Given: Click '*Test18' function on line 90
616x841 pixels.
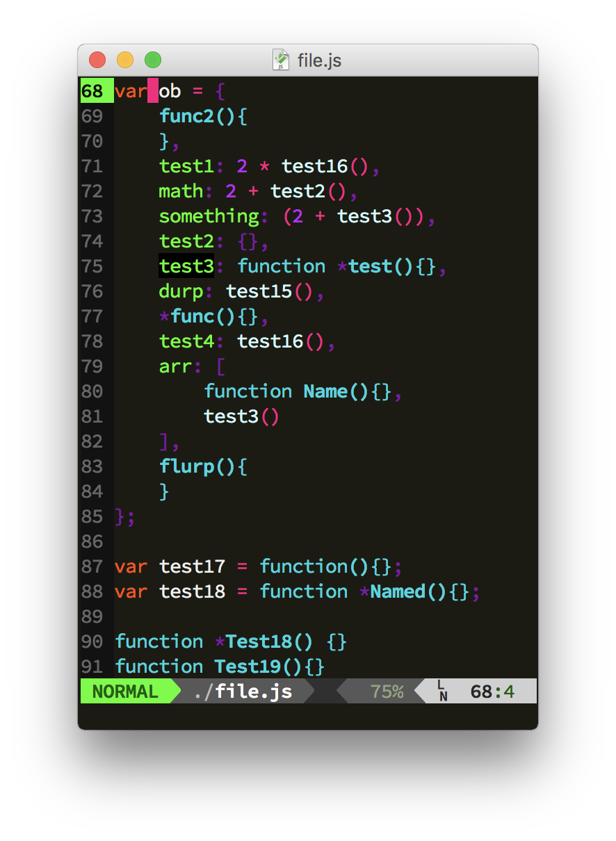Looking at the screenshot, I should click(x=254, y=642).
